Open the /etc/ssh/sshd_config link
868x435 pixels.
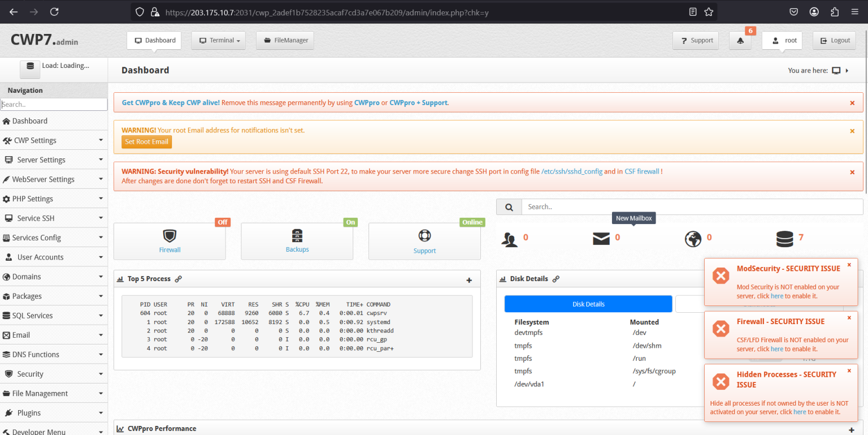point(572,171)
